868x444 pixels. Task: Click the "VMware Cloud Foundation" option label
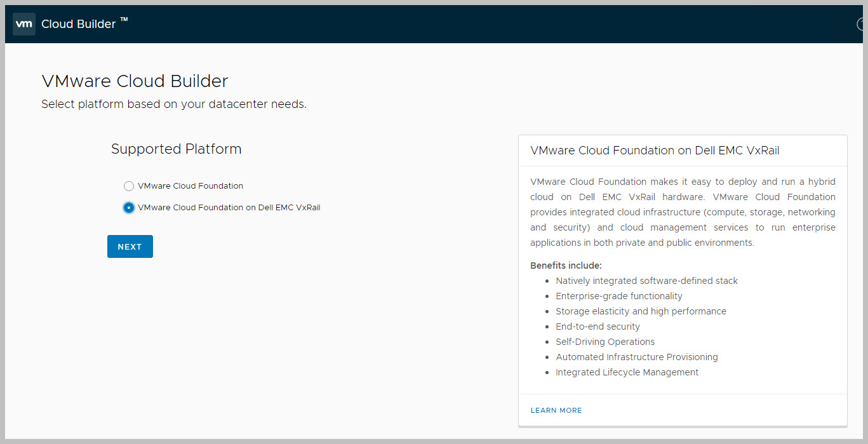click(190, 186)
